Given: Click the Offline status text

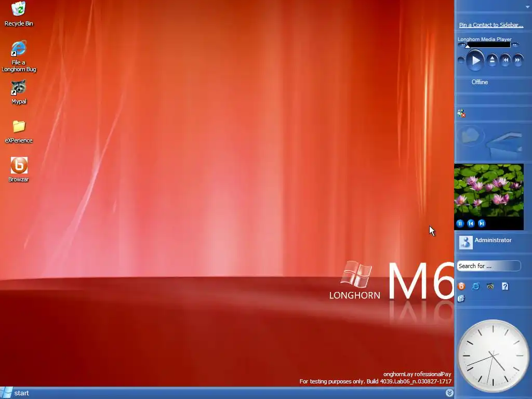Looking at the screenshot, I should [x=480, y=82].
